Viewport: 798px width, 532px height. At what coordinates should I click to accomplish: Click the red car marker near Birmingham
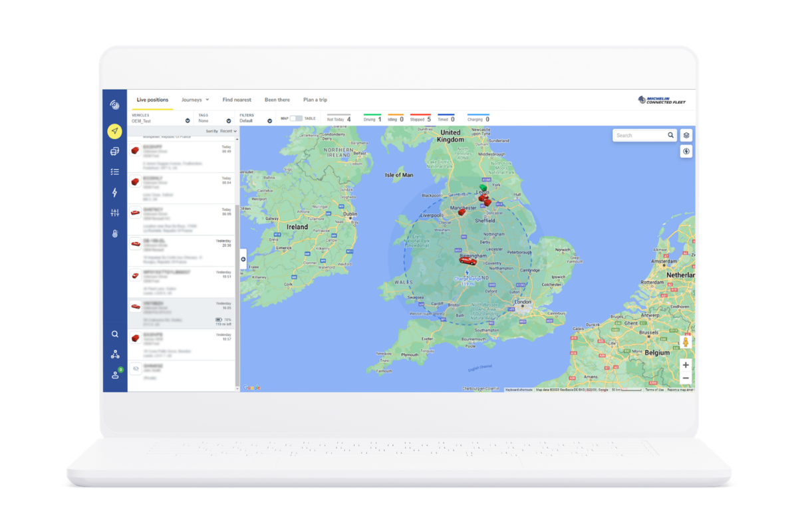[467, 261]
